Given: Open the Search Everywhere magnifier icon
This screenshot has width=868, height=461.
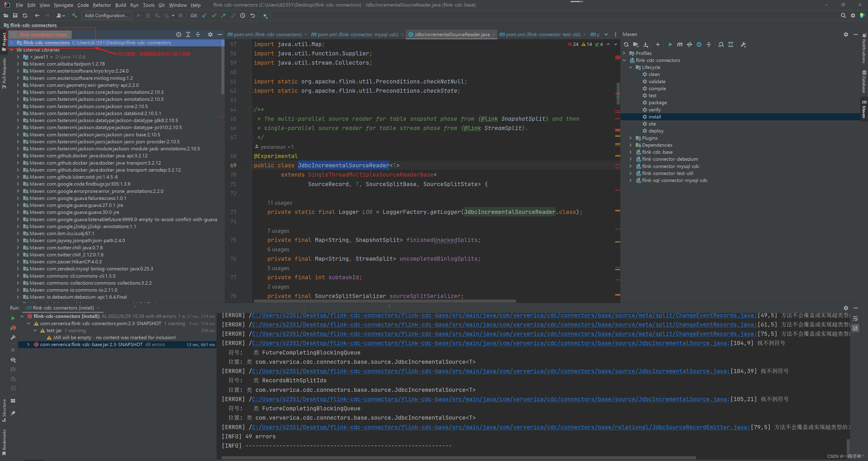Looking at the screenshot, I should point(843,16).
